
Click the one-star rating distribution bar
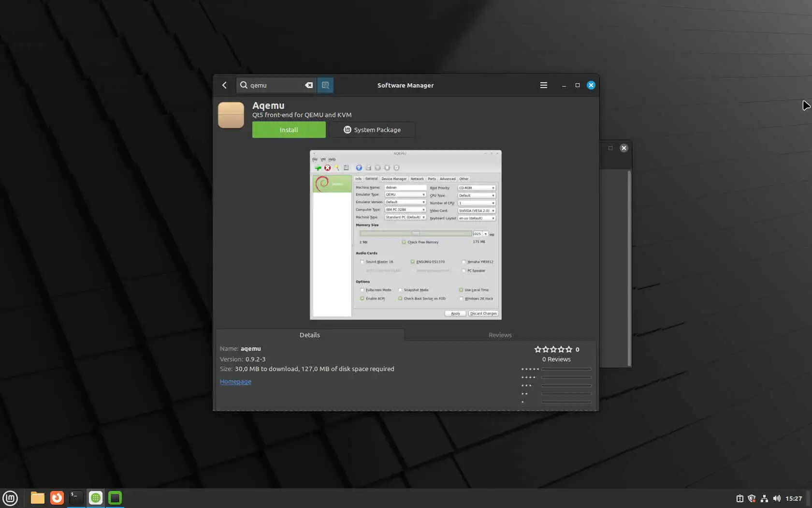566,402
